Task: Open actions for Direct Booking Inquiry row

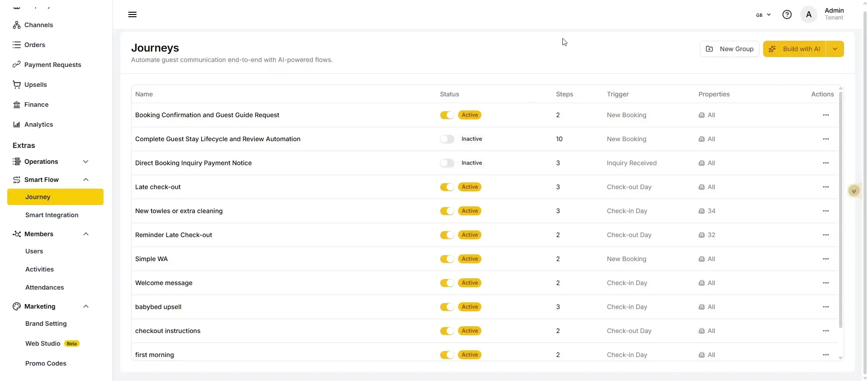Action: click(826, 163)
